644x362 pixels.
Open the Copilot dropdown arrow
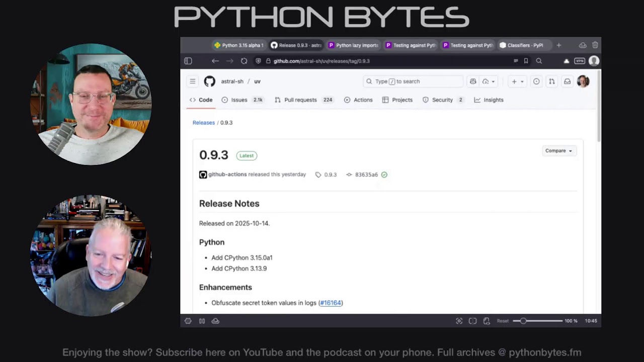tap(492, 81)
